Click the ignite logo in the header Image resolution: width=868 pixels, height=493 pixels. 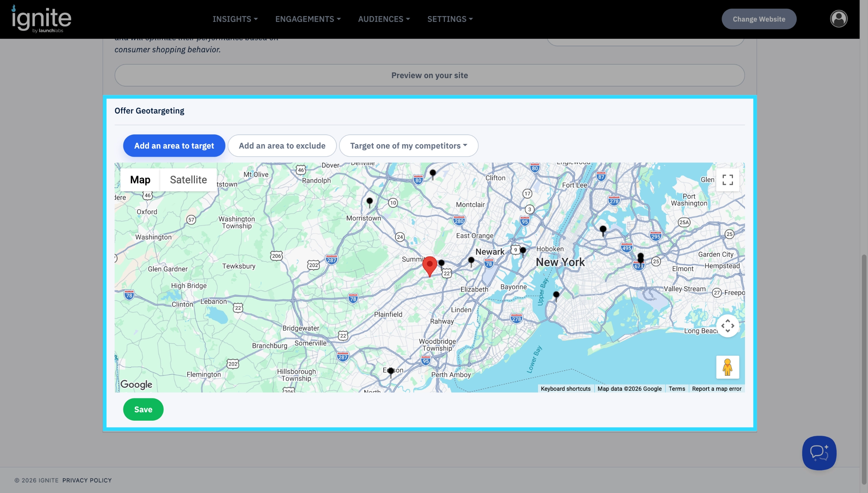point(41,19)
